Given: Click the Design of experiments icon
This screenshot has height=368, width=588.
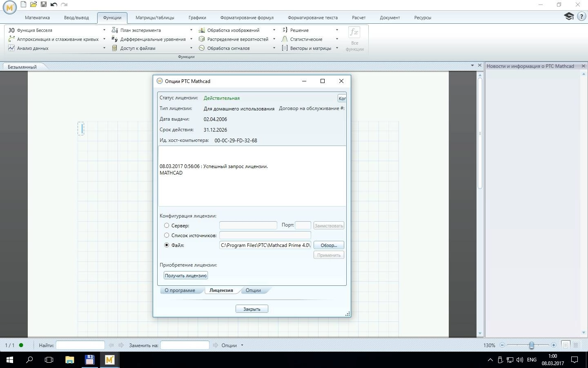Looking at the screenshot, I should (x=115, y=30).
